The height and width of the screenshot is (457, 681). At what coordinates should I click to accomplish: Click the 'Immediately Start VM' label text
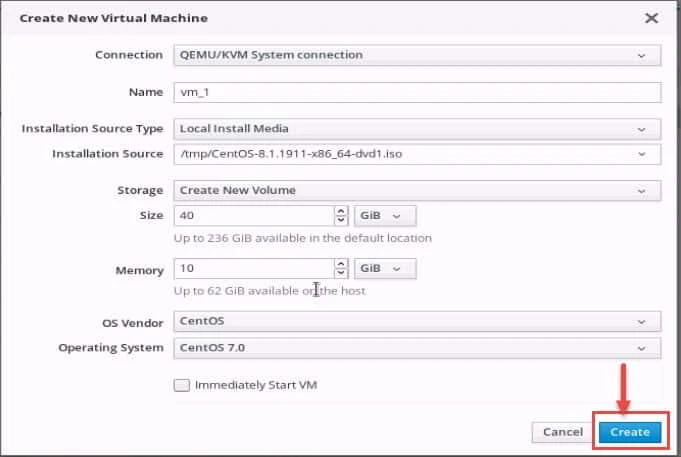coord(256,385)
